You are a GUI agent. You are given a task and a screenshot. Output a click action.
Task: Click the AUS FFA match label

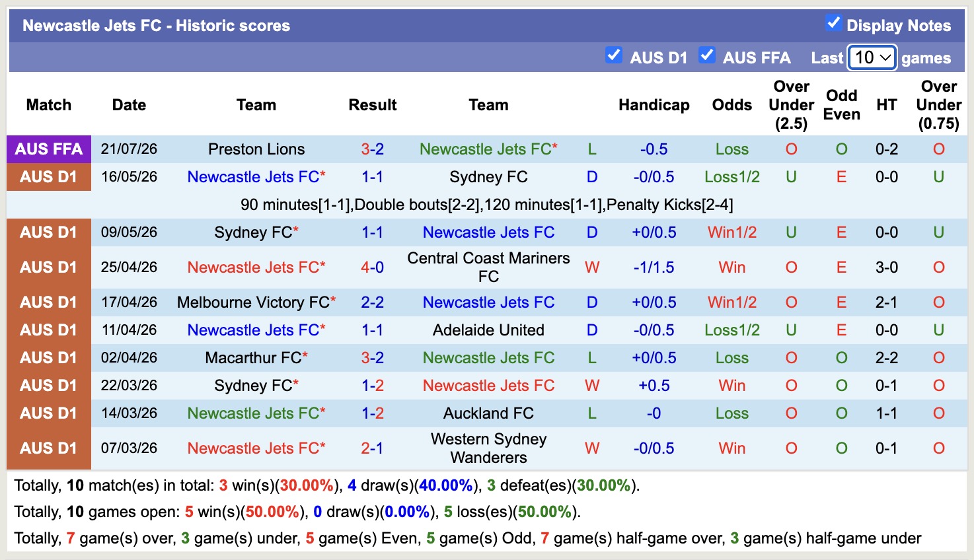49,149
